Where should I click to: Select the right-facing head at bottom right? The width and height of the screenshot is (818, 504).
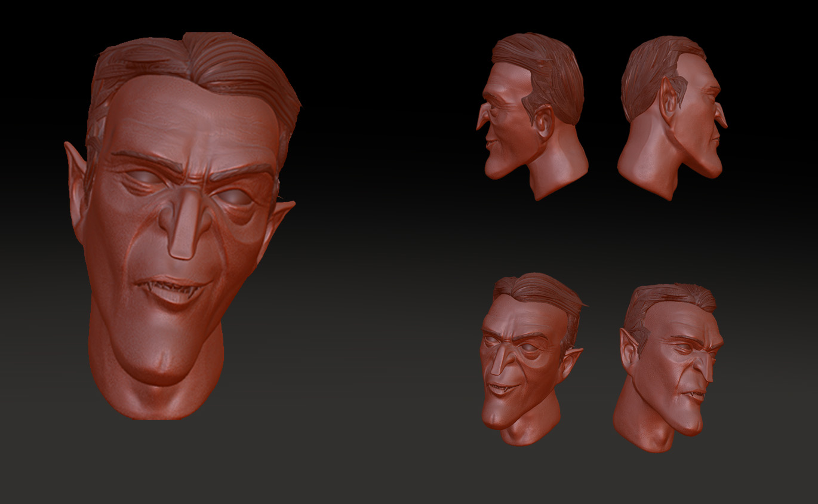[669, 367]
